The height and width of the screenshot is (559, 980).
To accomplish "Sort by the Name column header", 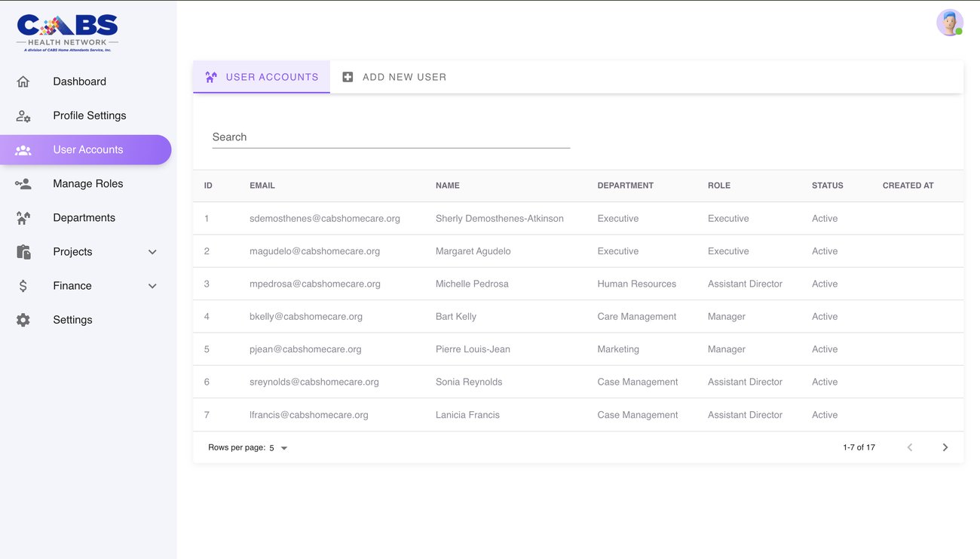I will (x=448, y=186).
